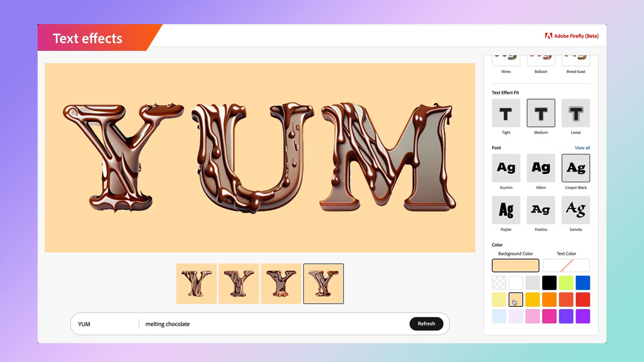Select the Cooper Black font
644x362 pixels.
[576, 168]
